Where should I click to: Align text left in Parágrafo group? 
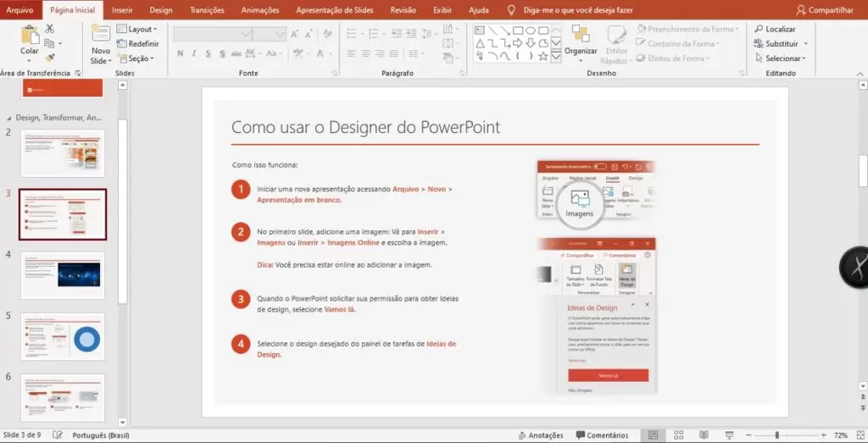tap(351, 53)
